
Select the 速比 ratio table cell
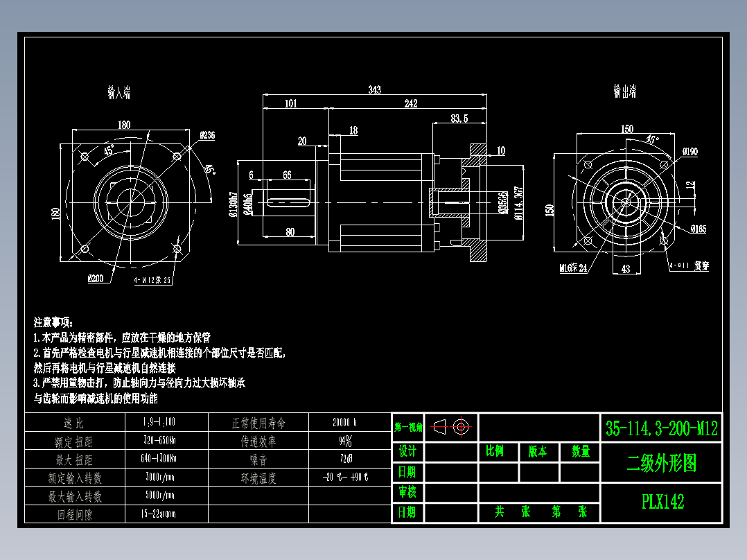click(x=73, y=422)
